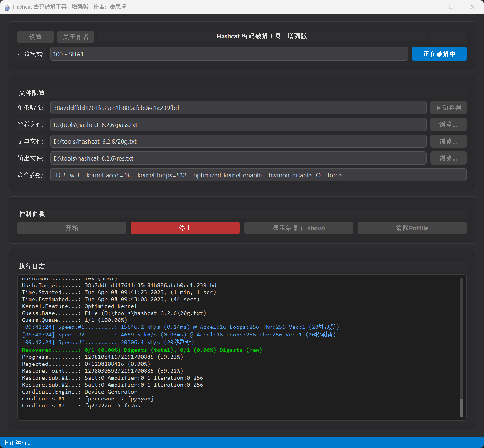
Task: Open the 设置 settings button
Action: coord(36,37)
